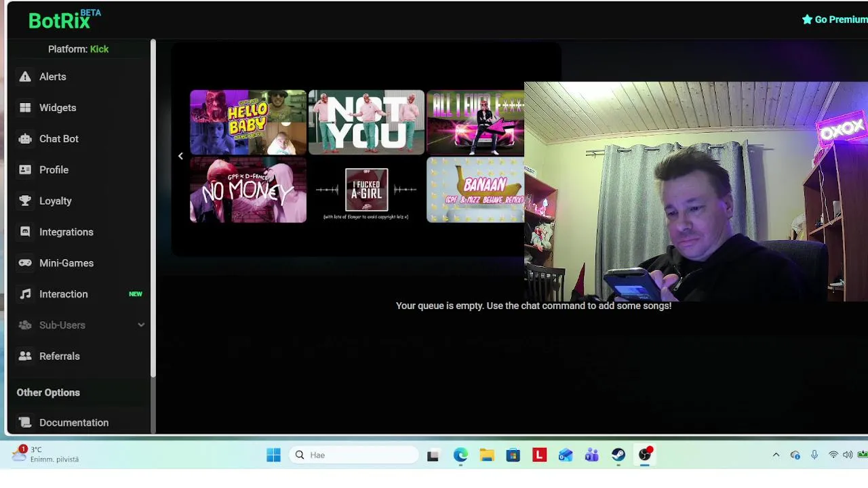Click the NEW badge next to Interaction
Screen dimensions: 868x488
(136, 294)
